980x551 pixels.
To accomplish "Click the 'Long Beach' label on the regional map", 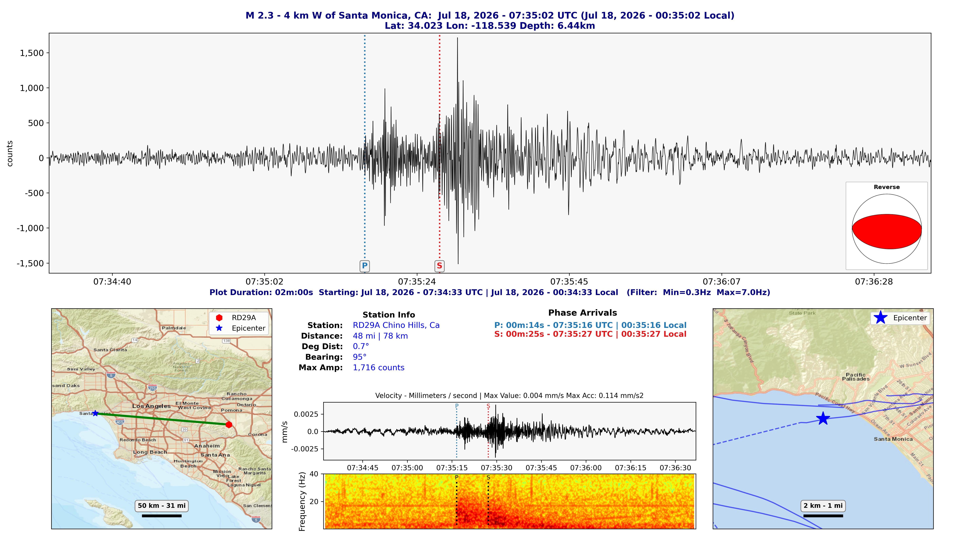I will coord(150,452).
